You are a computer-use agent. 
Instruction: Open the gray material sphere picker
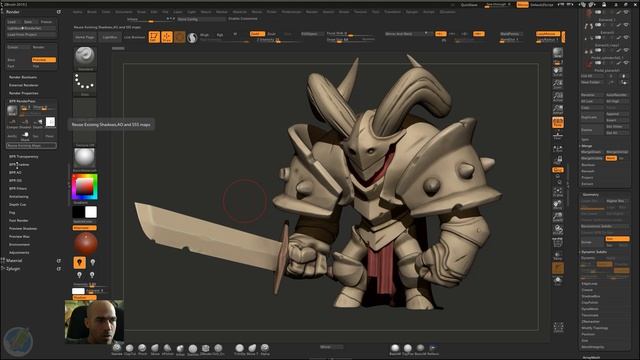[x=85, y=159]
